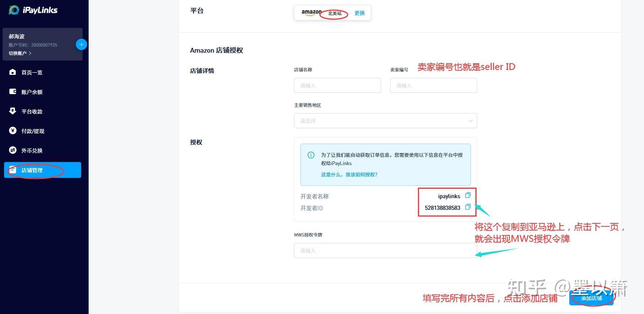The height and width of the screenshot is (314, 644).
Task: Select 店铺管理 in the sidebar
Action: tap(42, 170)
